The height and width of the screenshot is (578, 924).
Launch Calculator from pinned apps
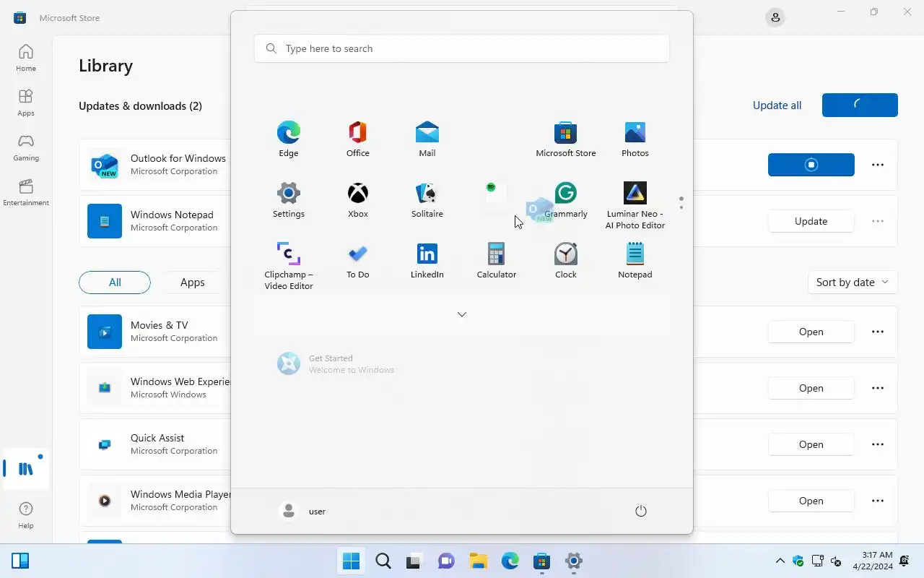coord(497,260)
